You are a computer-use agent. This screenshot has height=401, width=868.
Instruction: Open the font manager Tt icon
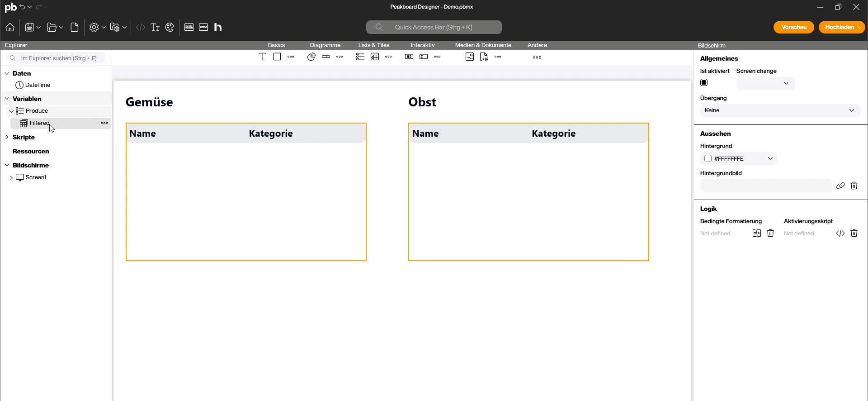155,28
